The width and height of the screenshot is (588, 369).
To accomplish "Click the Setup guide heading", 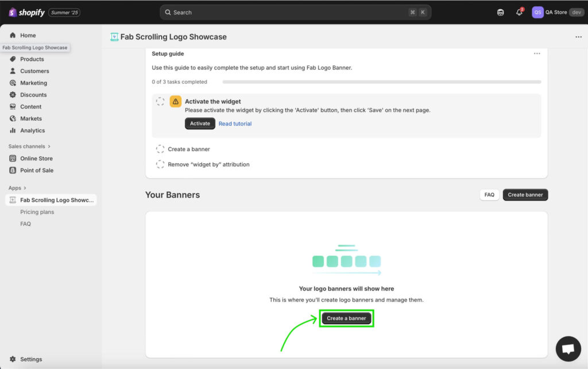I will [x=168, y=53].
